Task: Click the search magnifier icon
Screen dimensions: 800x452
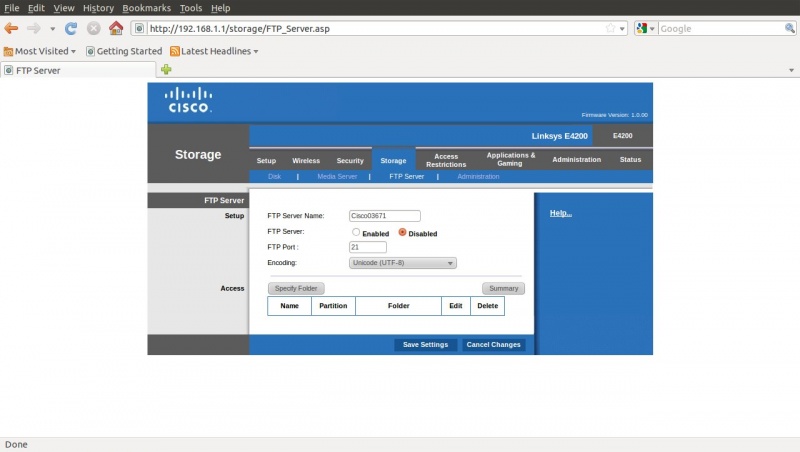Action: tap(789, 29)
